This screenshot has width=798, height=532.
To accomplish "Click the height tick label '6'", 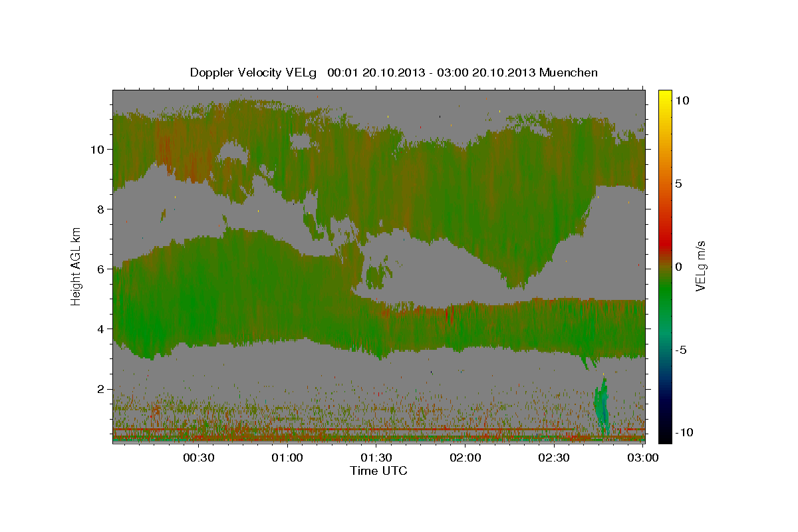I will point(101,269).
